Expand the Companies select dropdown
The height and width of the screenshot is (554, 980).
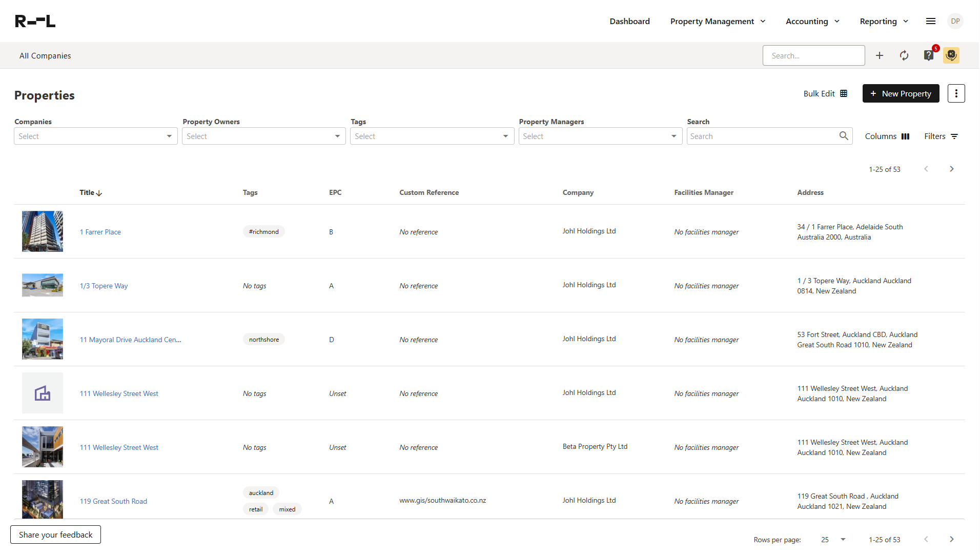point(96,136)
